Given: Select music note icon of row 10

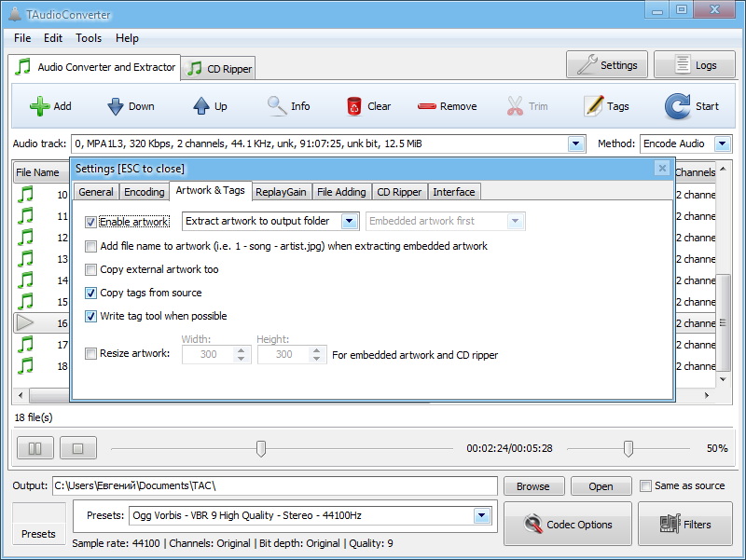Looking at the screenshot, I should tap(26, 195).
